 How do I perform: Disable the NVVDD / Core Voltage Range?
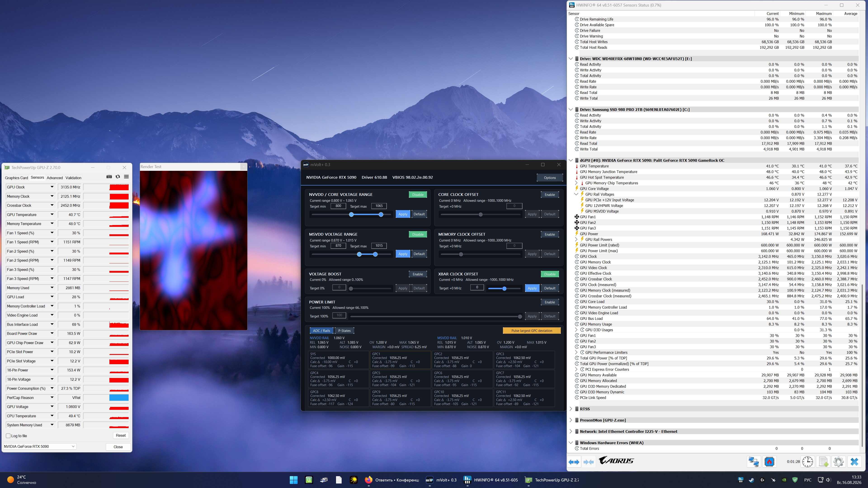(418, 195)
